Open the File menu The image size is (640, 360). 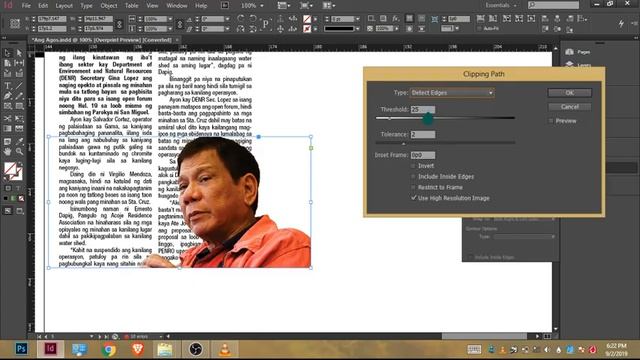point(26,6)
